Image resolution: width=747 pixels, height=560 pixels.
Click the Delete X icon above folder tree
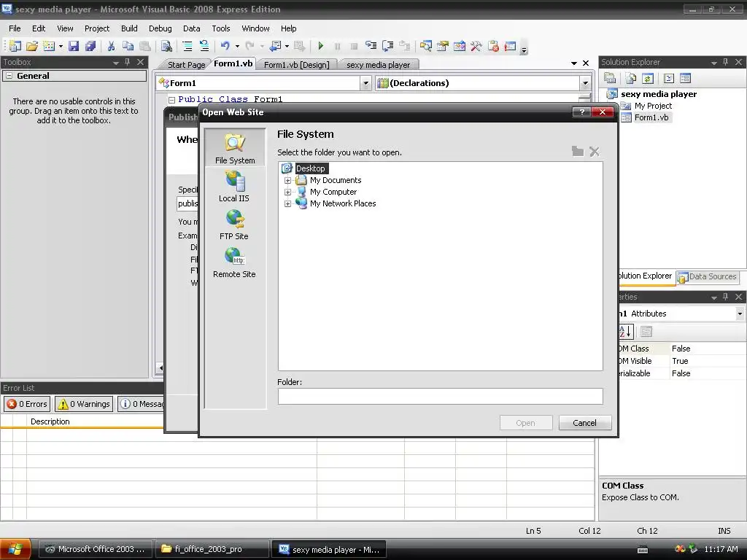pos(594,152)
